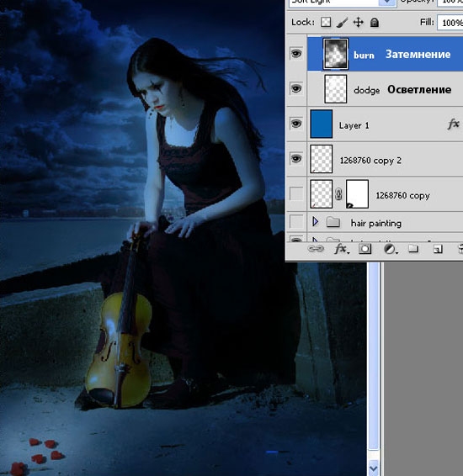Click the link layers icon
Screen dimensions: 463x476
(316, 249)
